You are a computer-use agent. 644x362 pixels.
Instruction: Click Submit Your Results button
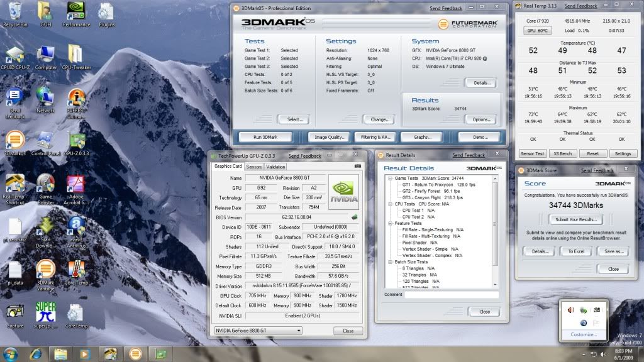[577, 219]
